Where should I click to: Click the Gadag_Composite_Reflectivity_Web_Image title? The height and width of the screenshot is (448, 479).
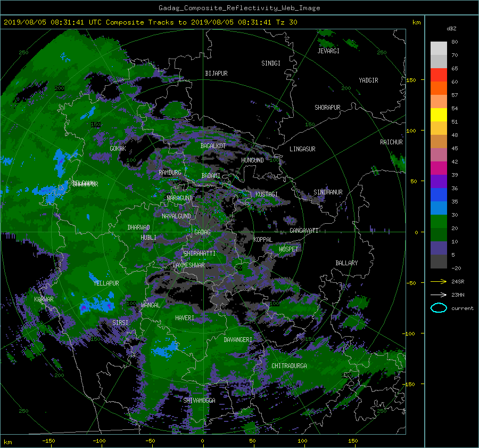(x=239, y=8)
